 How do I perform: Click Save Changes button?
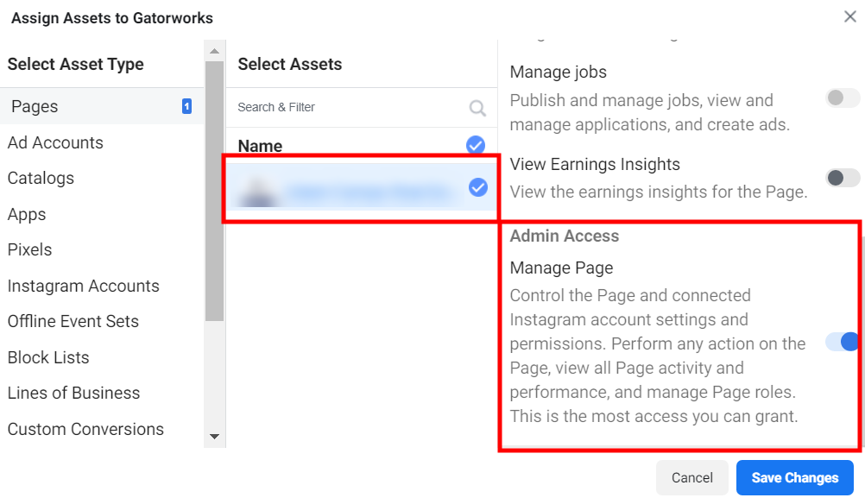point(795,477)
